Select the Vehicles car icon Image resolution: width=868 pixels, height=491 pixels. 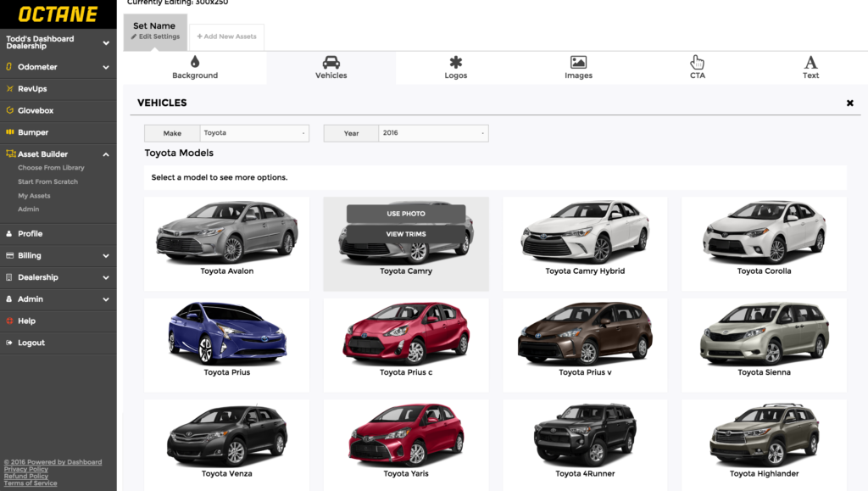pyautogui.click(x=331, y=62)
